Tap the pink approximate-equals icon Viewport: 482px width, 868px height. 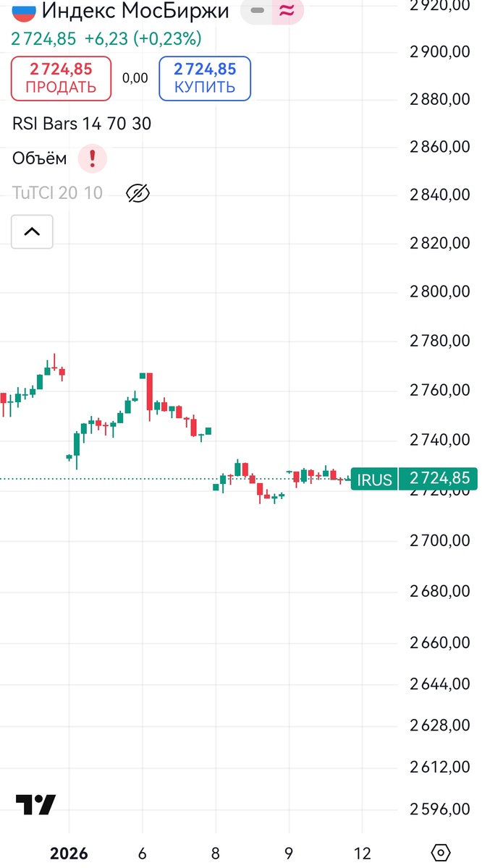[x=287, y=11]
